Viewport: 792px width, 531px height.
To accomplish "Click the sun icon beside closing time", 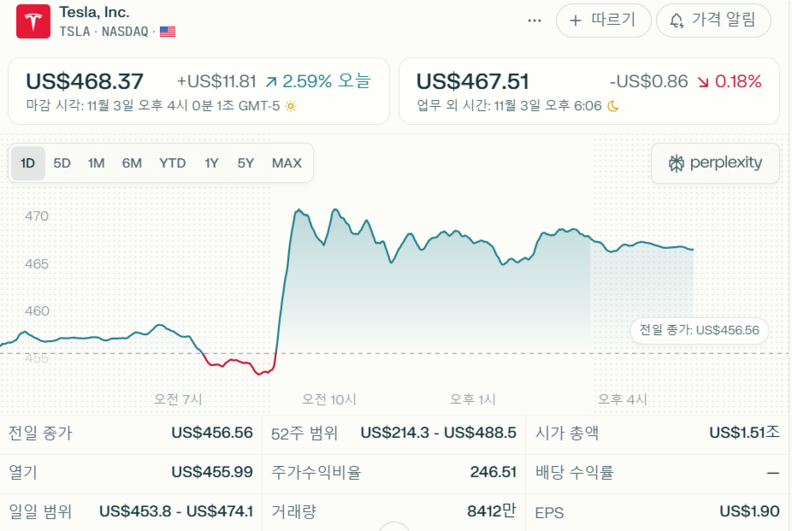I will 291,105.
